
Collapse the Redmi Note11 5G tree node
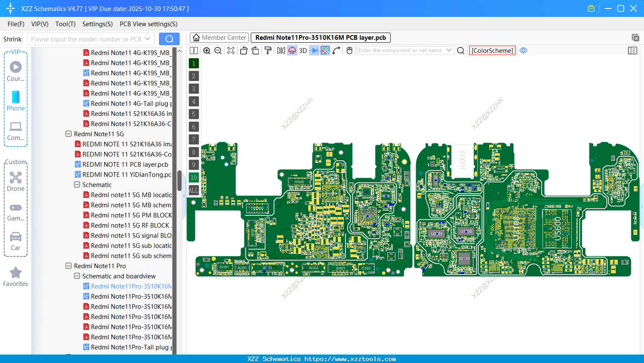pyautogui.click(x=69, y=134)
